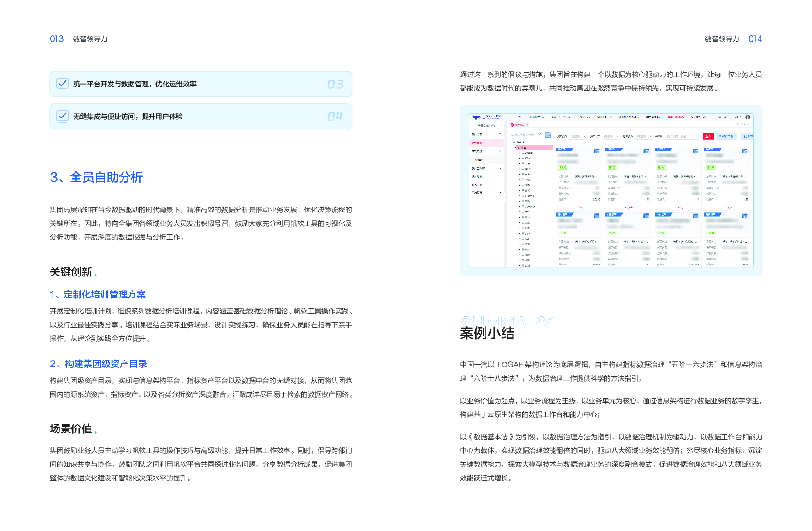This screenshot has width=812, height=531.
Task: Click the blue icon on the second bottom-row card
Action: (x=646, y=215)
